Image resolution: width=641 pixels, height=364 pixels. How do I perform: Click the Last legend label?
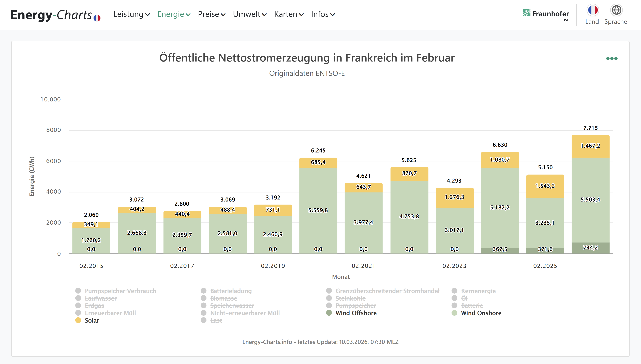tap(216, 321)
